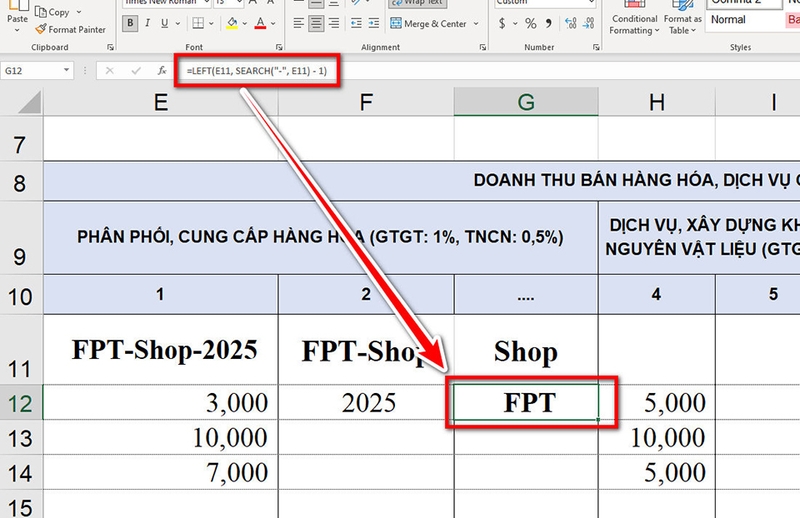
Task: Open the Number Format dialog launcher
Action: point(596,47)
